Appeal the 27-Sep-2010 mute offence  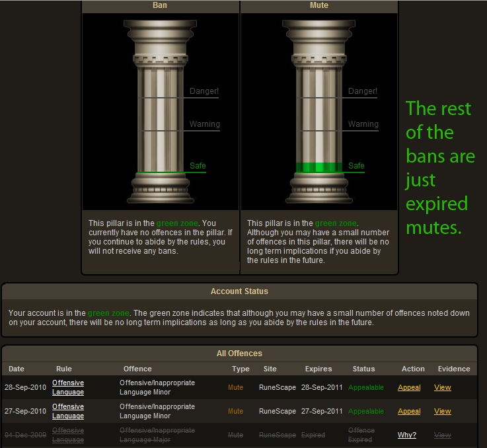point(409,411)
